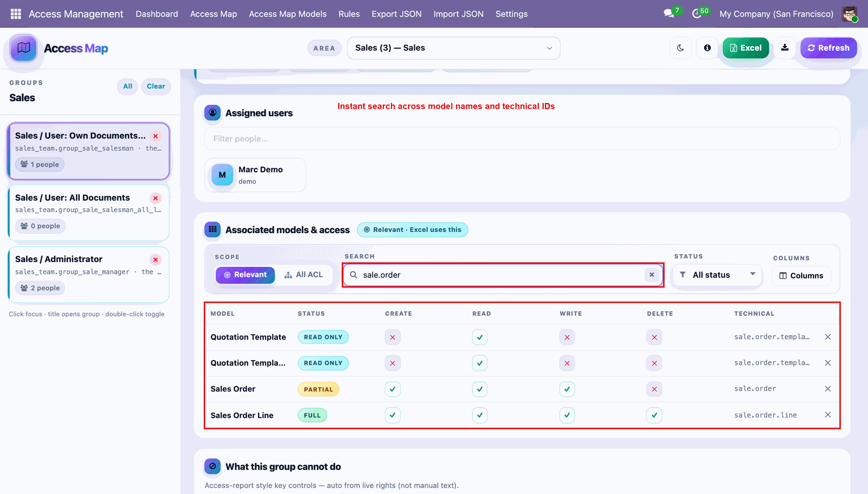Click the 'Relevant · Excel uses this' pill
The width and height of the screenshot is (868, 494).
pos(412,230)
